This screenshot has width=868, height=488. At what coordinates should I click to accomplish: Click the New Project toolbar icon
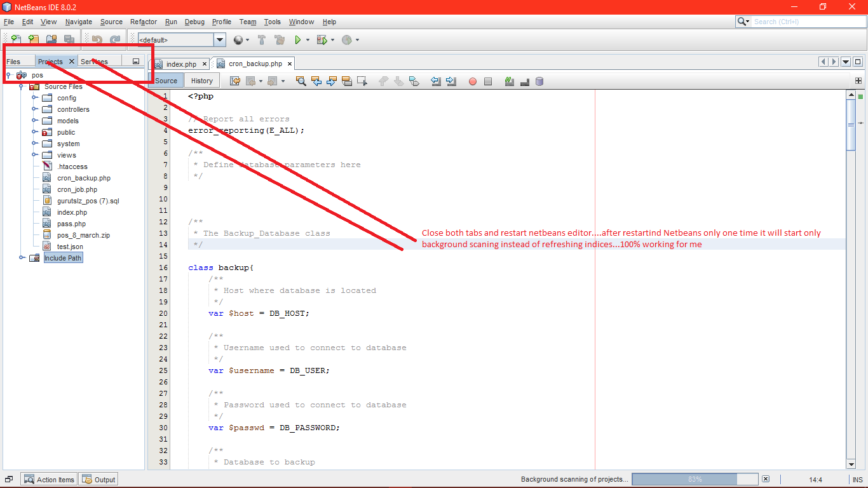tap(34, 39)
